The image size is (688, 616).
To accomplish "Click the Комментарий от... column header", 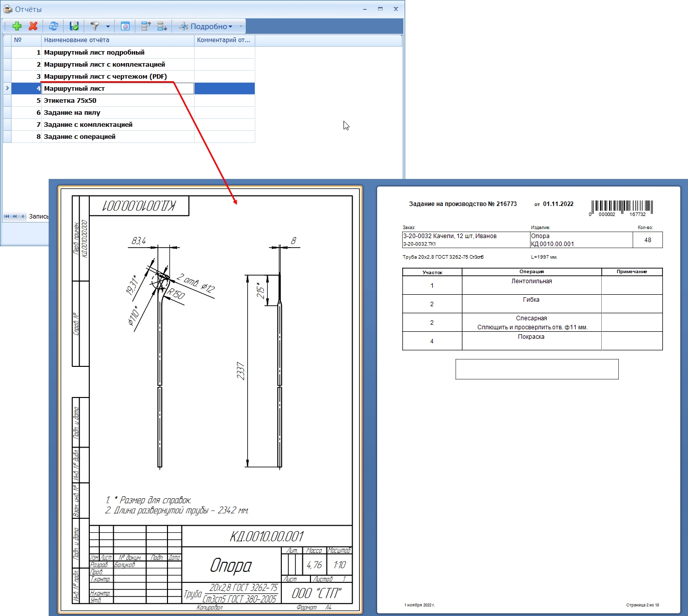I will (x=224, y=40).
